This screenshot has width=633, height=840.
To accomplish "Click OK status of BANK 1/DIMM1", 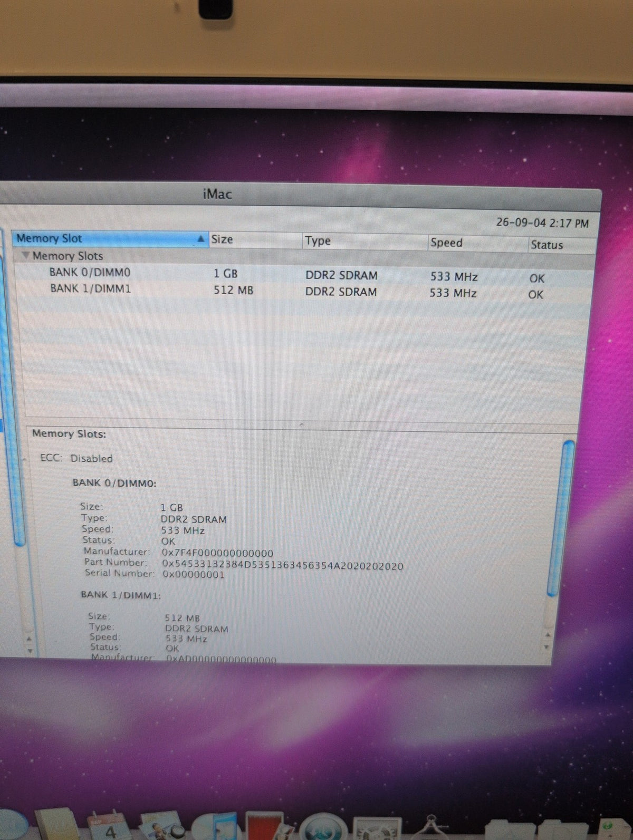I will pyautogui.click(x=536, y=295).
